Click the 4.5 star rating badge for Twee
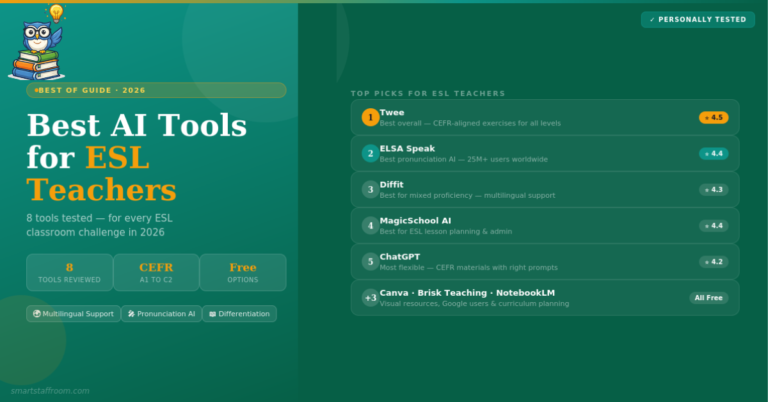Screen dimensions: 768x402 point(714,118)
